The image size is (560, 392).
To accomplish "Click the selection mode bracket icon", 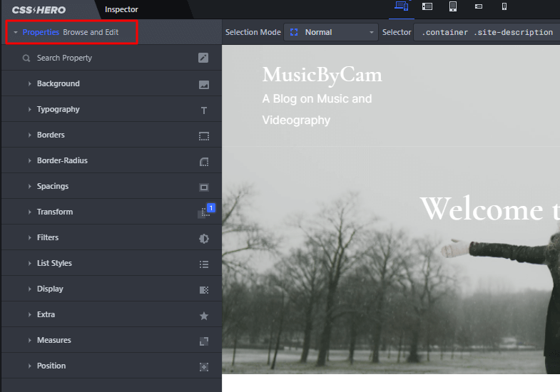I will tap(294, 32).
